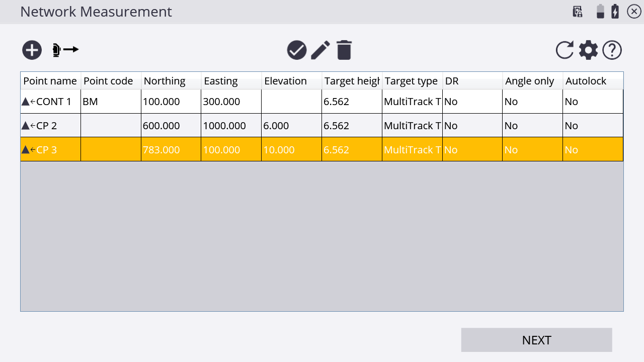644x362 pixels.
Task: Click the empty Elevation cell of CONT 1
Action: click(291, 102)
